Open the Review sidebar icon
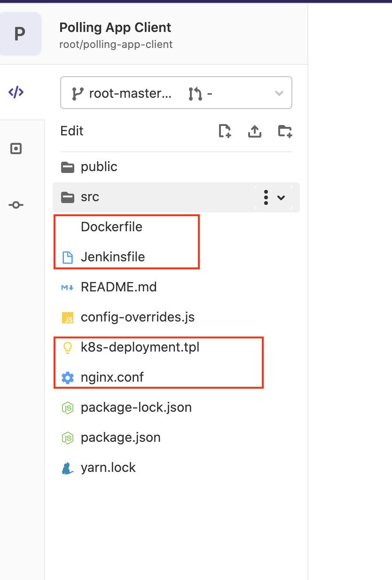The width and height of the screenshot is (392, 580). point(16,149)
